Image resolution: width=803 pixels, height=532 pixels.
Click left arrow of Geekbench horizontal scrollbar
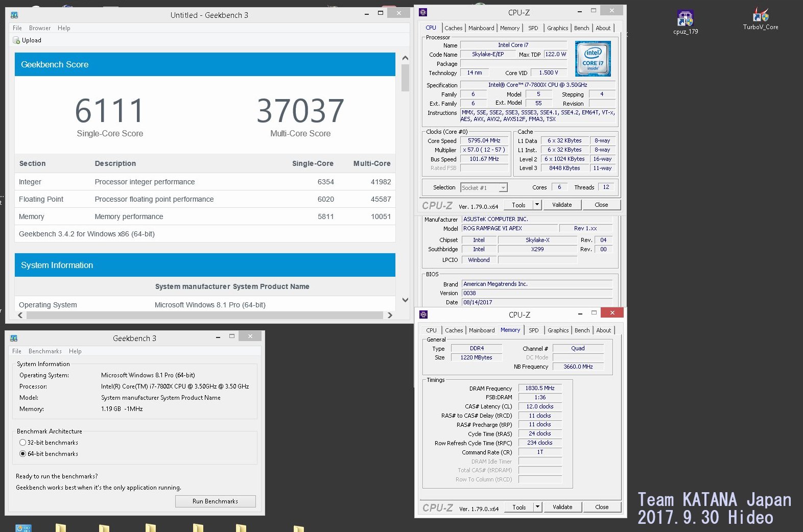20,316
